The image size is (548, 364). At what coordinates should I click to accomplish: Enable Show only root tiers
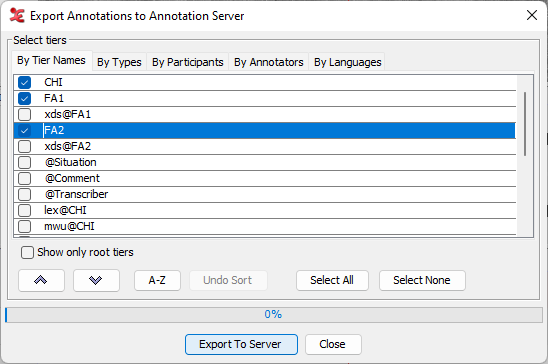[x=27, y=252]
